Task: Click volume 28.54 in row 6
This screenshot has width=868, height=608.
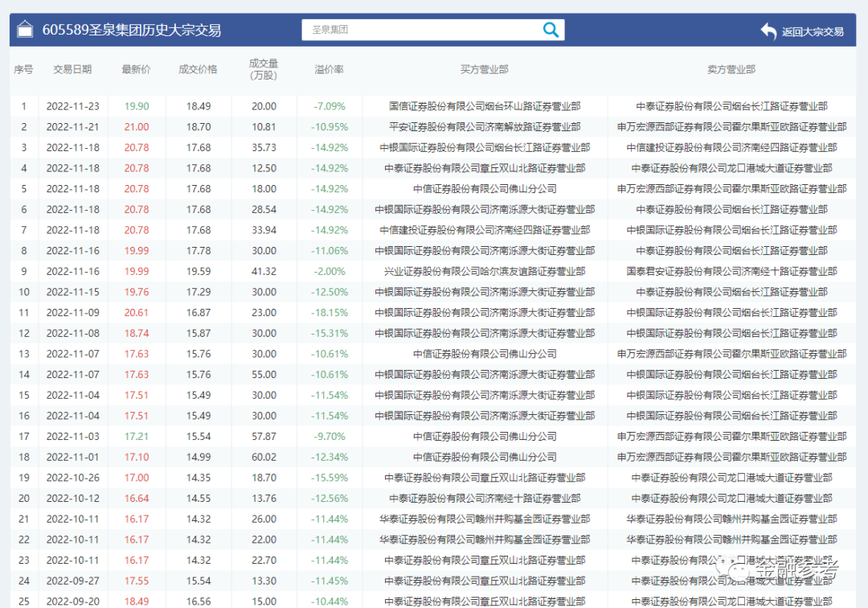Action: (x=264, y=209)
